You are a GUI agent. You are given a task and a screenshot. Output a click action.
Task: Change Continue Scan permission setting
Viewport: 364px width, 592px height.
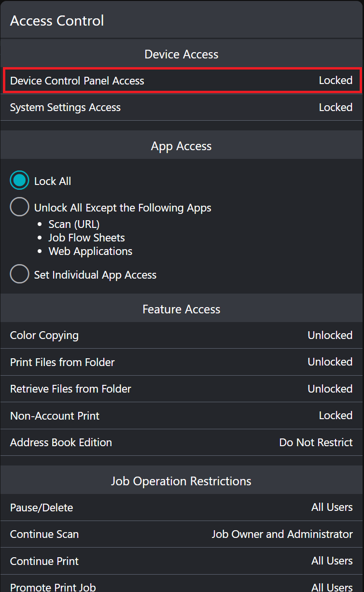(182, 534)
